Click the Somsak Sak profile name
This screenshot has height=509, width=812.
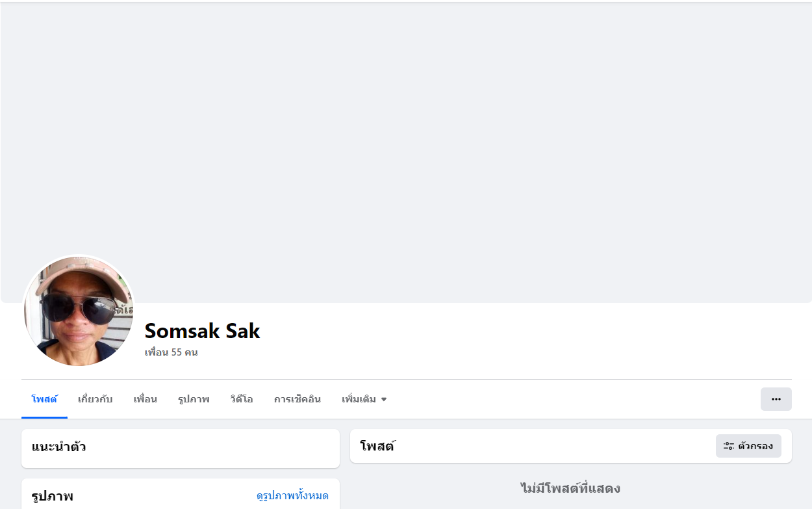202,331
